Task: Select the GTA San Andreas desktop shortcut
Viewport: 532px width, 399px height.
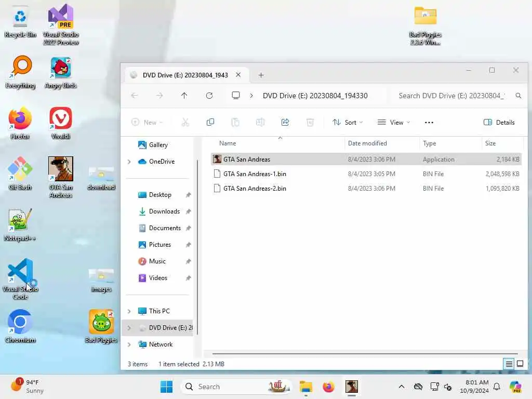Action: coord(61,177)
